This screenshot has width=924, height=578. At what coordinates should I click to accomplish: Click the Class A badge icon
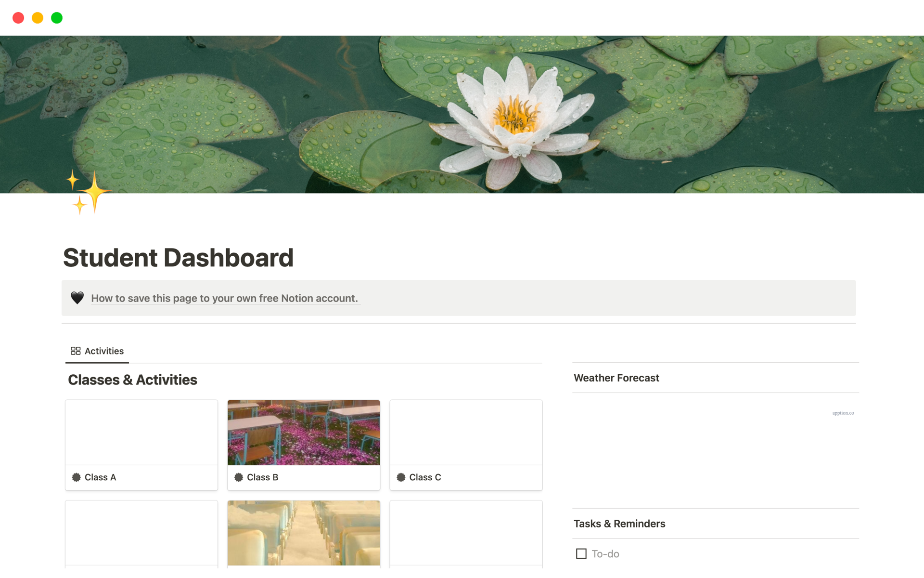(x=76, y=477)
